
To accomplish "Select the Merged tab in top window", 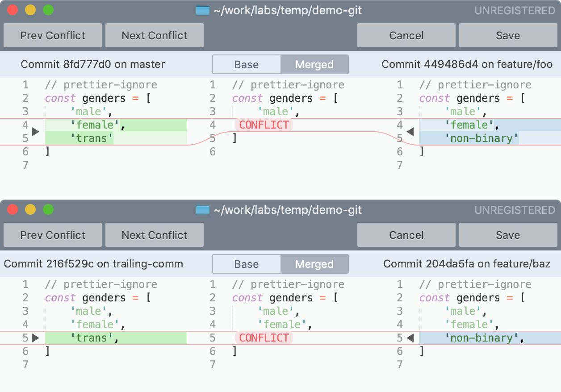I will (314, 64).
